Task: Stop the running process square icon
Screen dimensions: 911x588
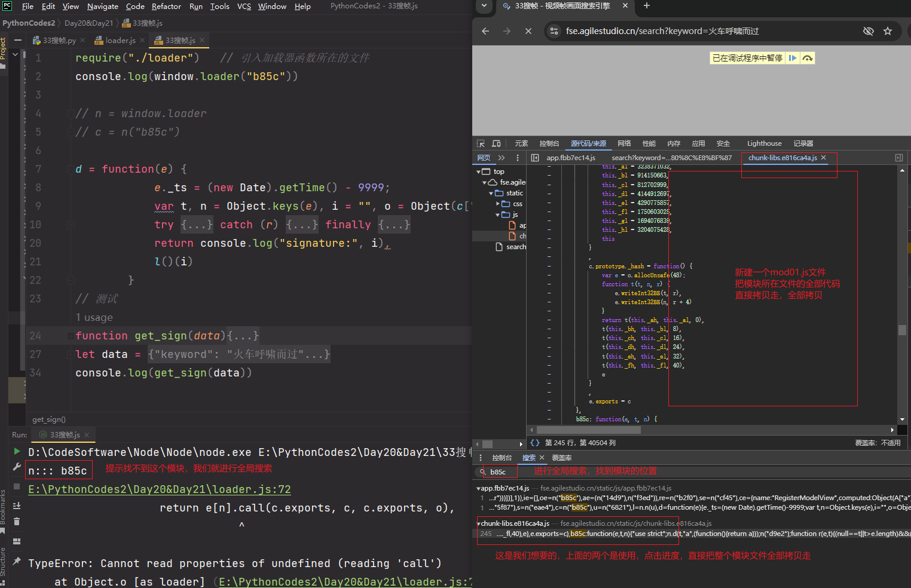Action: (x=17, y=486)
